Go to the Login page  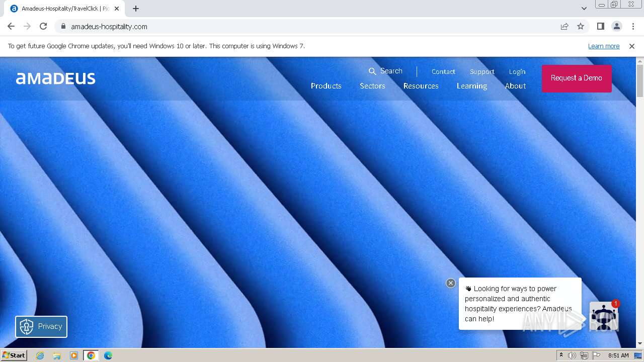517,71
